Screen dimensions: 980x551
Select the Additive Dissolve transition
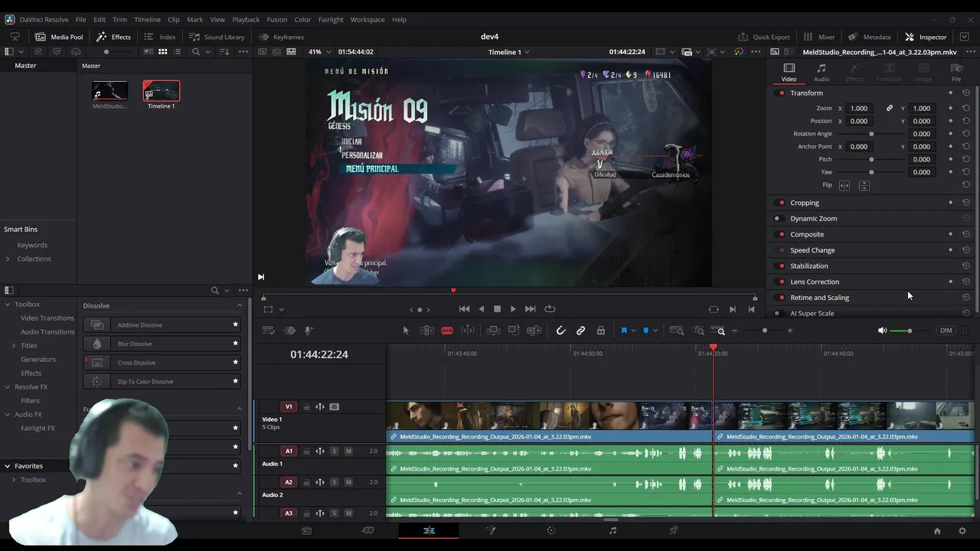point(162,325)
